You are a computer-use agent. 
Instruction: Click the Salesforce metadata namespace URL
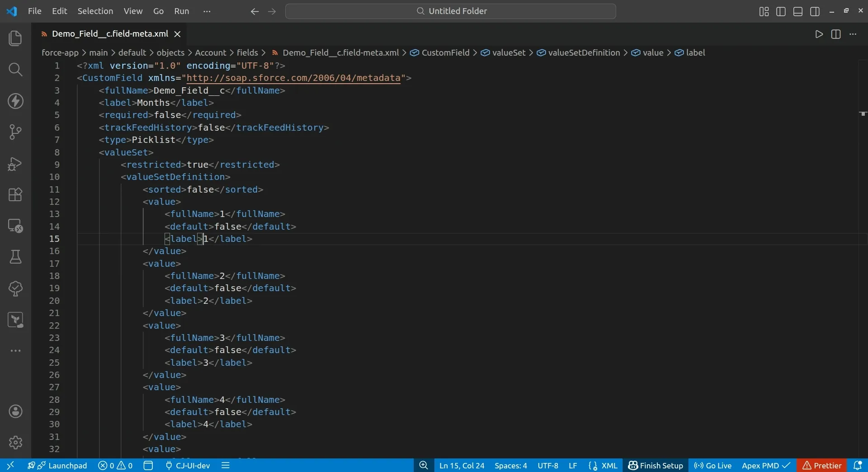click(293, 78)
